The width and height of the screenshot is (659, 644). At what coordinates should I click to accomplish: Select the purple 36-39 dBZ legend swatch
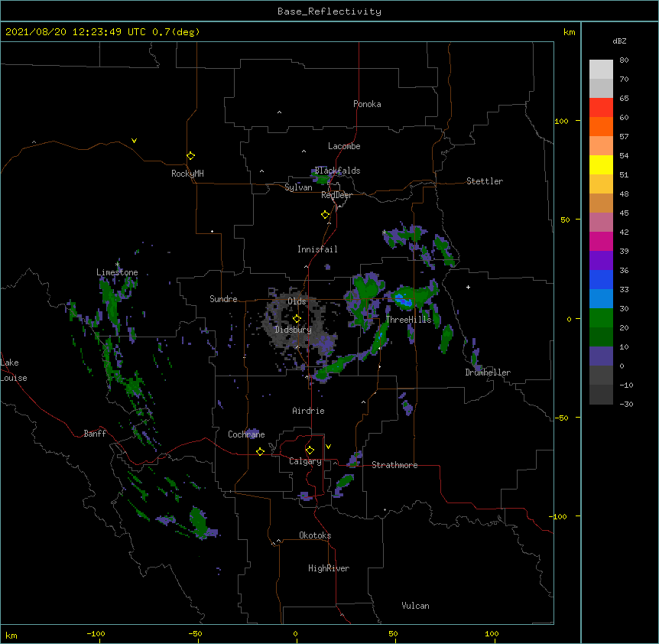(x=601, y=261)
